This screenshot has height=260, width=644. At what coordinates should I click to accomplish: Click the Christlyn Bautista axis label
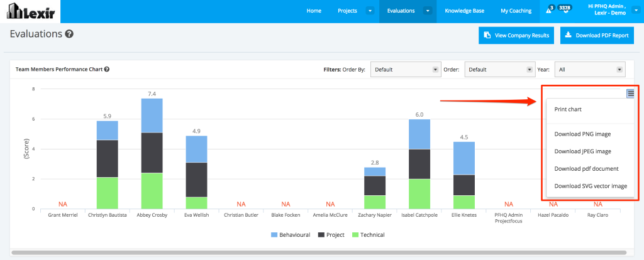[107, 215]
